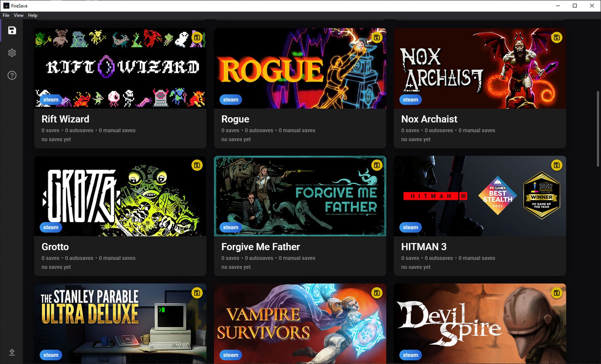Click the Nox Archaist title text
This screenshot has width=601, height=364.
429,119
